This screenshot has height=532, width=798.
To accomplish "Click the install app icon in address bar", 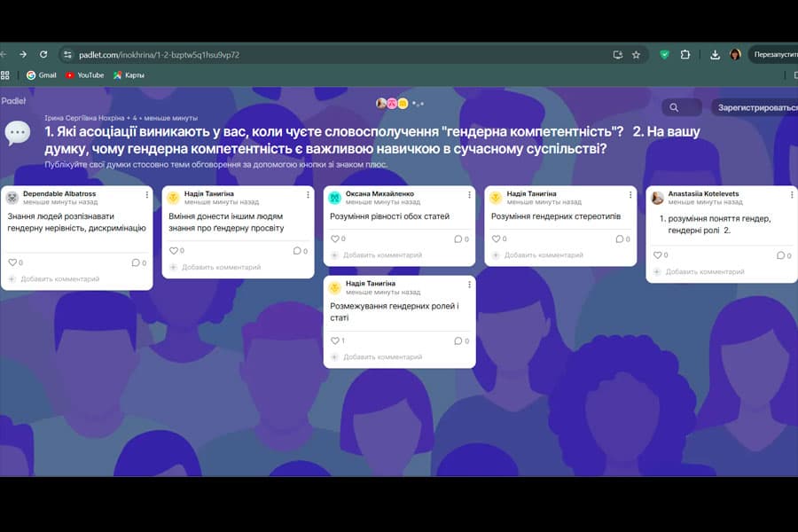I will click(618, 55).
